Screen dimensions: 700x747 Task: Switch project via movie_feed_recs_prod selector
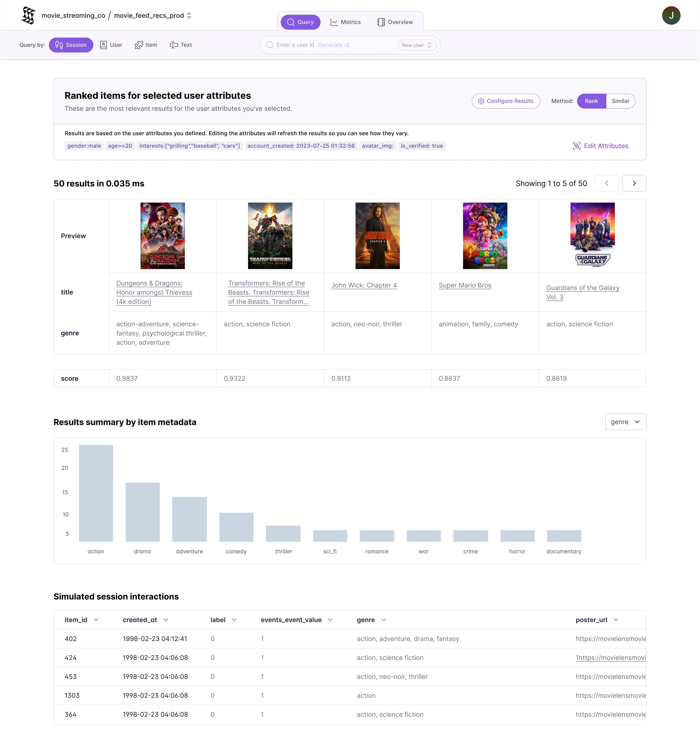coord(153,15)
